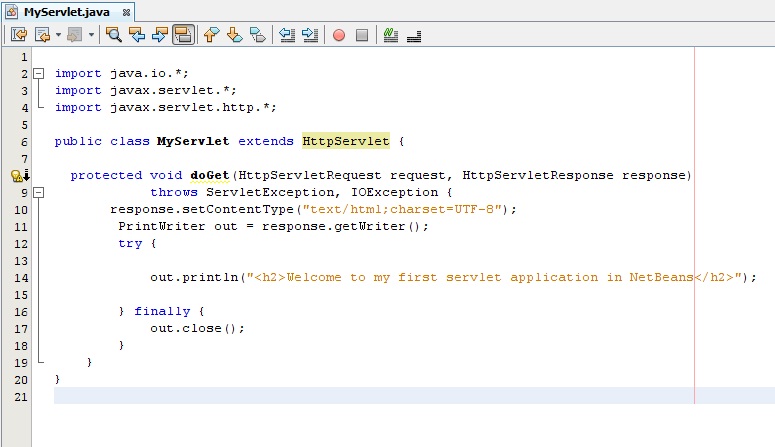The width and height of the screenshot is (775, 447).
Task: Collapse the doGet method fold at line 9
Action: click(39, 192)
